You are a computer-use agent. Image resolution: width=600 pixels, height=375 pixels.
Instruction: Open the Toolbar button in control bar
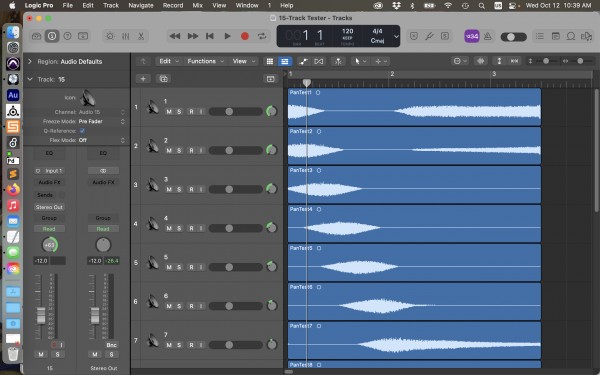point(83,36)
